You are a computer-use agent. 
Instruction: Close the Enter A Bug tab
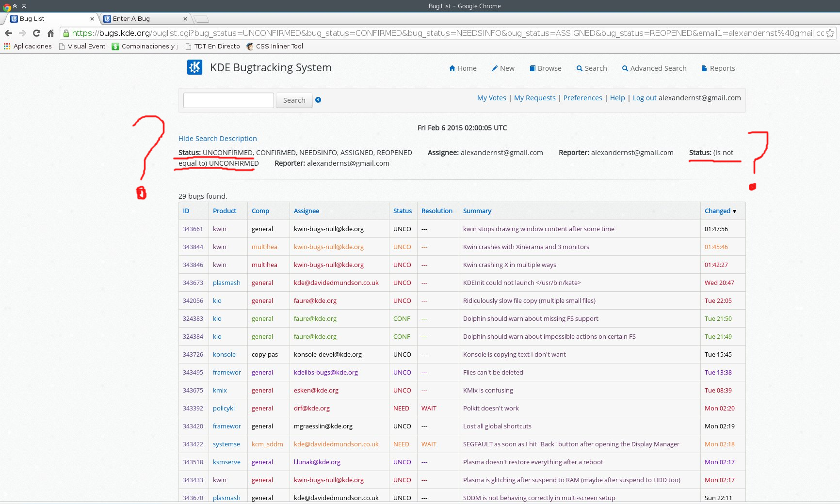[x=185, y=19]
